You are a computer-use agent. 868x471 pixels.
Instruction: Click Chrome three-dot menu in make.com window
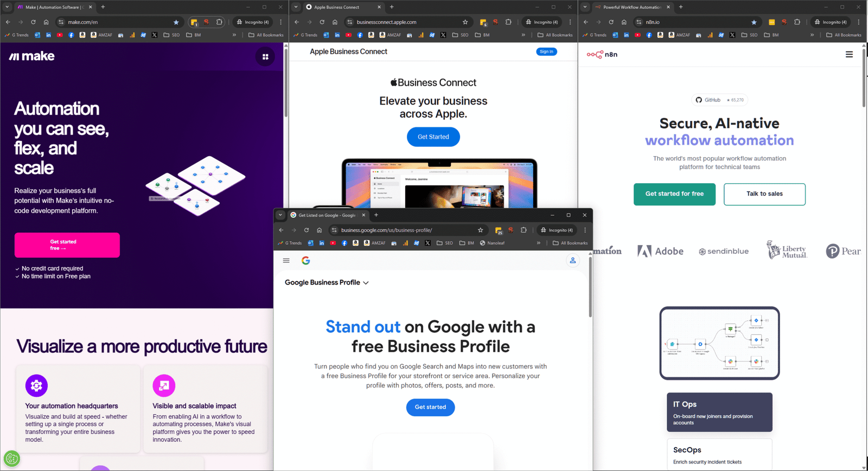coord(280,22)
